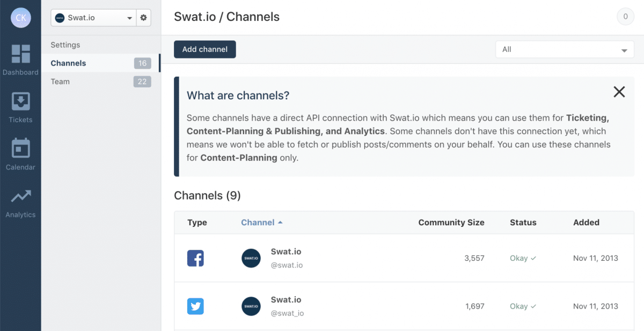
Task: Click the Twitter channel type icon
Action: pyautogui.click(x=195, y=306)
